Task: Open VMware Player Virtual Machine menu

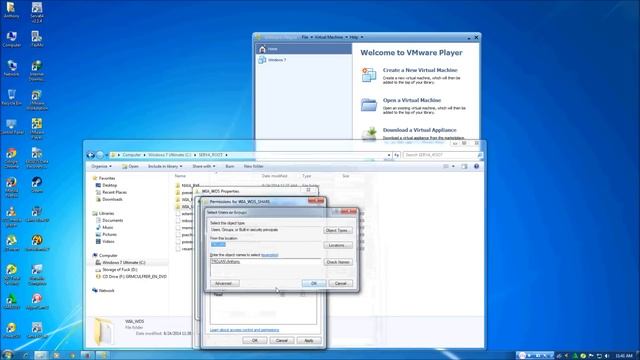Action: pos(330,37)
